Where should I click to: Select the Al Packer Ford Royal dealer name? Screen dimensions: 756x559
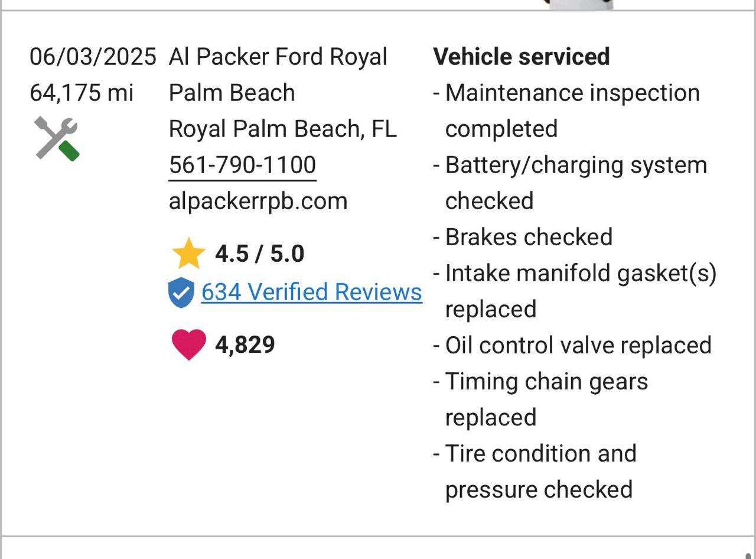point(279,56)
